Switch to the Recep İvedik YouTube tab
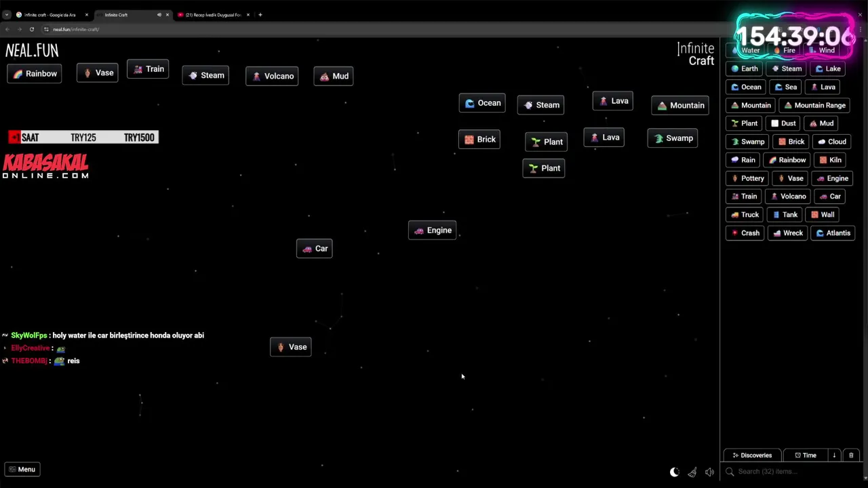 coord(213,15)
